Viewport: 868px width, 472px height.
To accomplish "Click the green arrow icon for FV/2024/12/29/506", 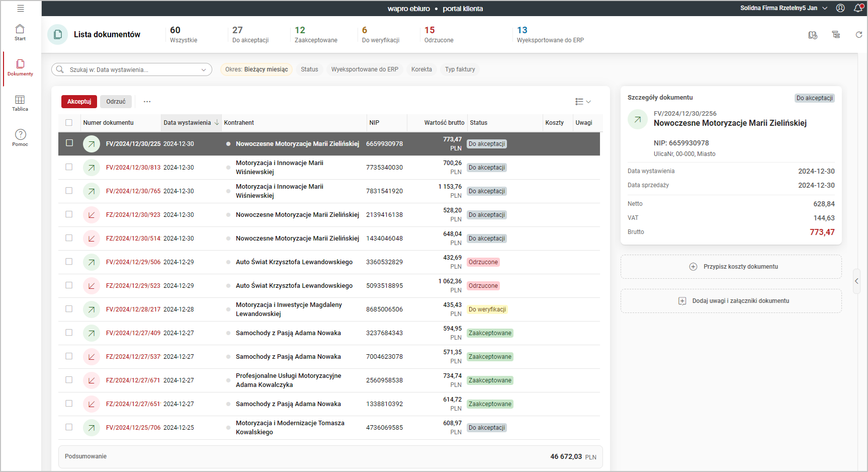I will (x=91, y=262).
